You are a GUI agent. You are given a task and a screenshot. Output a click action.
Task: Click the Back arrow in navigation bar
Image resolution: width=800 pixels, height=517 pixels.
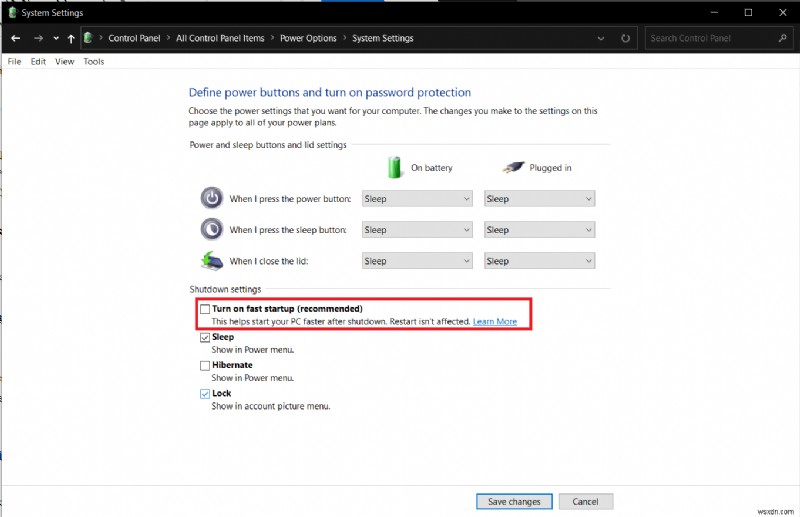(15, 38)
